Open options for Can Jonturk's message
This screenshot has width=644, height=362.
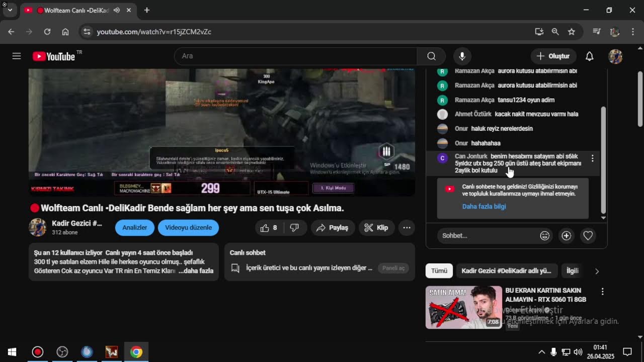coord(592,158)
